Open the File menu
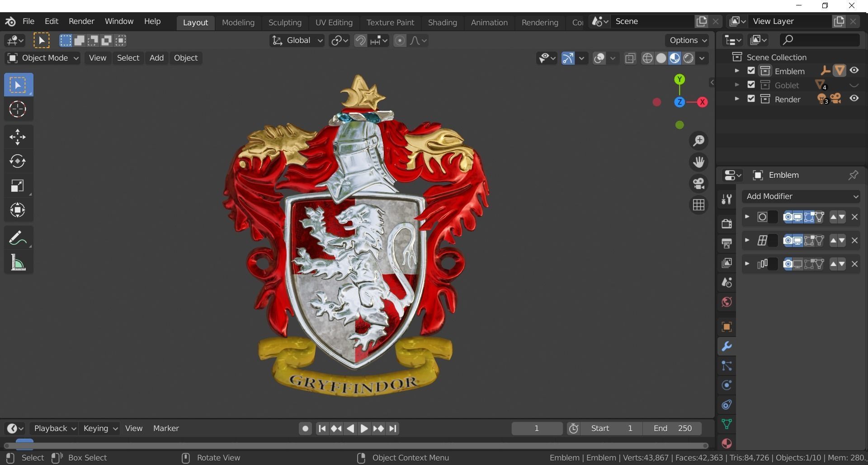Image resolution: width=868 pixels, height=465 pixels. [x=28, y=22]
